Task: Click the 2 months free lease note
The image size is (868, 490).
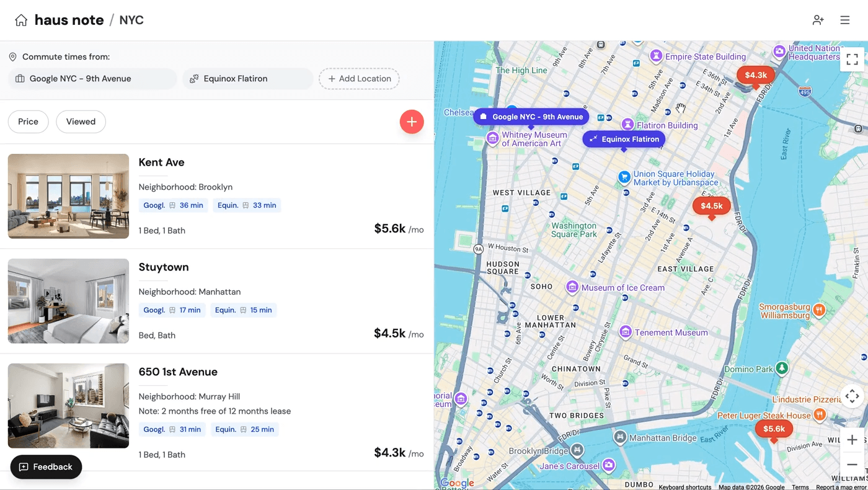Action: 215,411
